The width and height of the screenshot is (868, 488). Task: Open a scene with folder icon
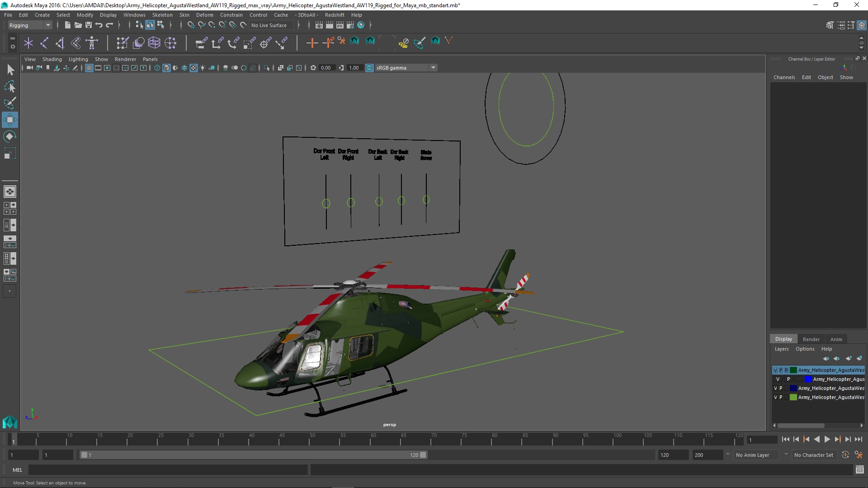(78, 25)
